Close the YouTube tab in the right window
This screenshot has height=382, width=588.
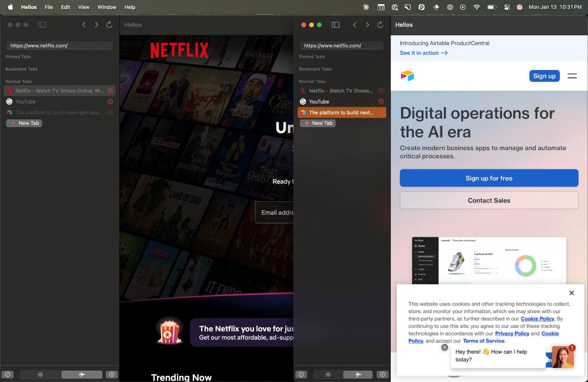pyautogui.click(x=381, y=102)
